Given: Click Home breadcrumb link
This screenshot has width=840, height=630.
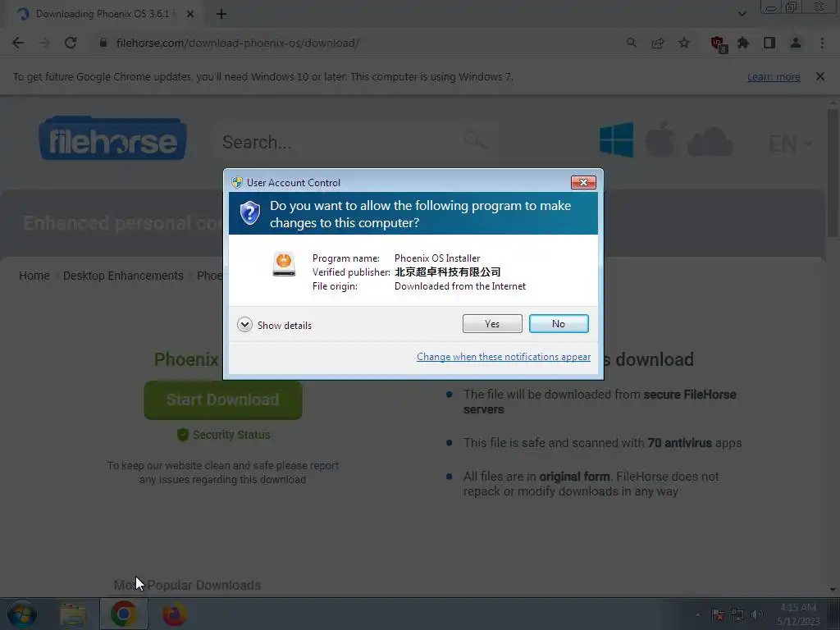Looking at the screenshot, I should tap(34, 276).
